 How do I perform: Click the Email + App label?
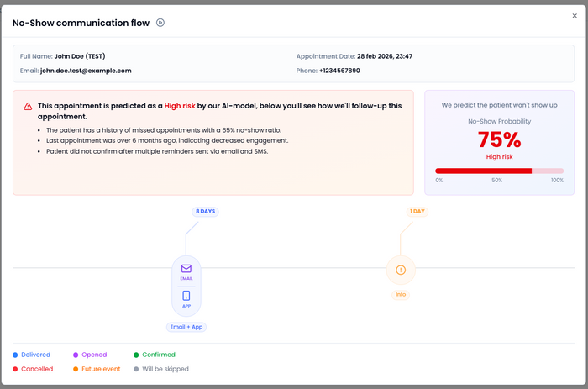tap(186, 326)
